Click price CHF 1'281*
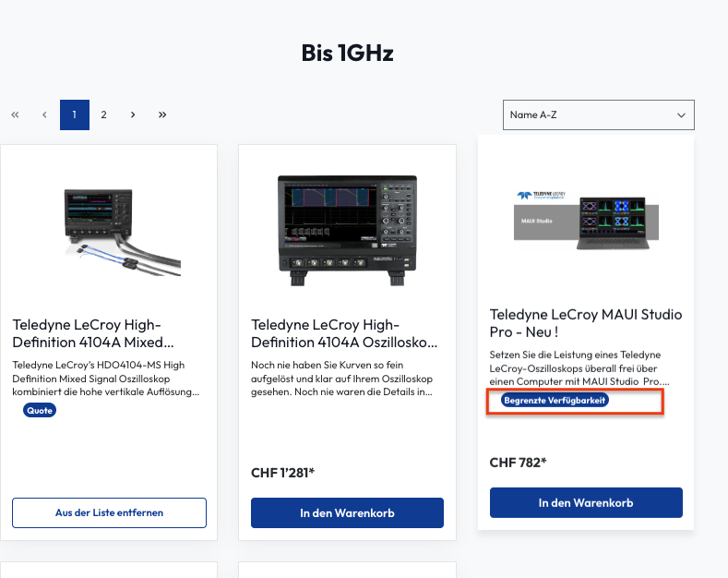 (x=282, y=473)
